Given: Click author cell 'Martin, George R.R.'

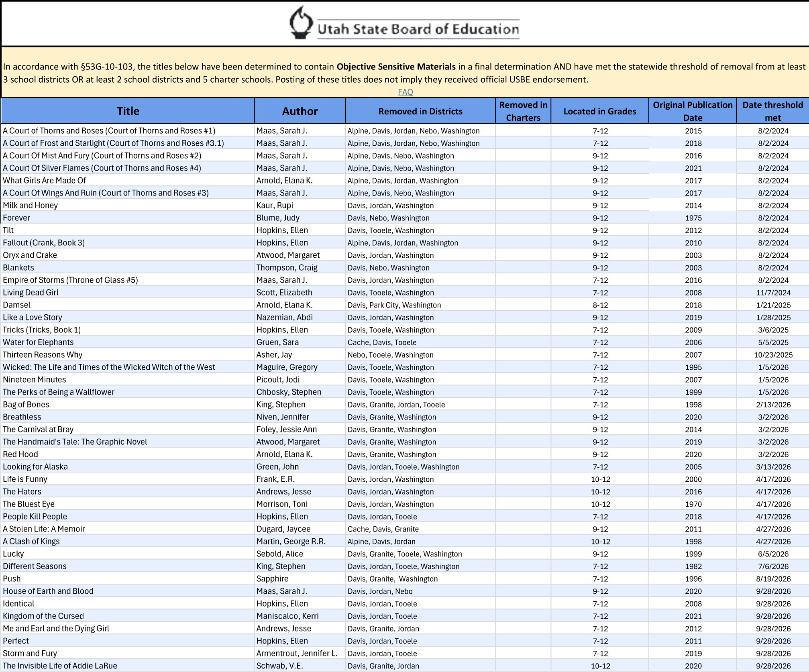Looking at the screenshot, I should pyautogui.click(x=300, y=542).
